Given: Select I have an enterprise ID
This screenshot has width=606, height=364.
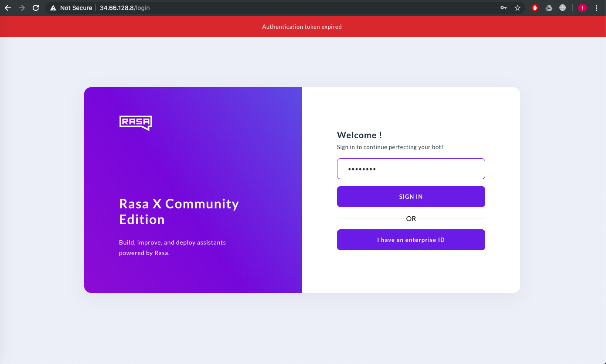Looking at the screenshot, I should coord(411,240).
